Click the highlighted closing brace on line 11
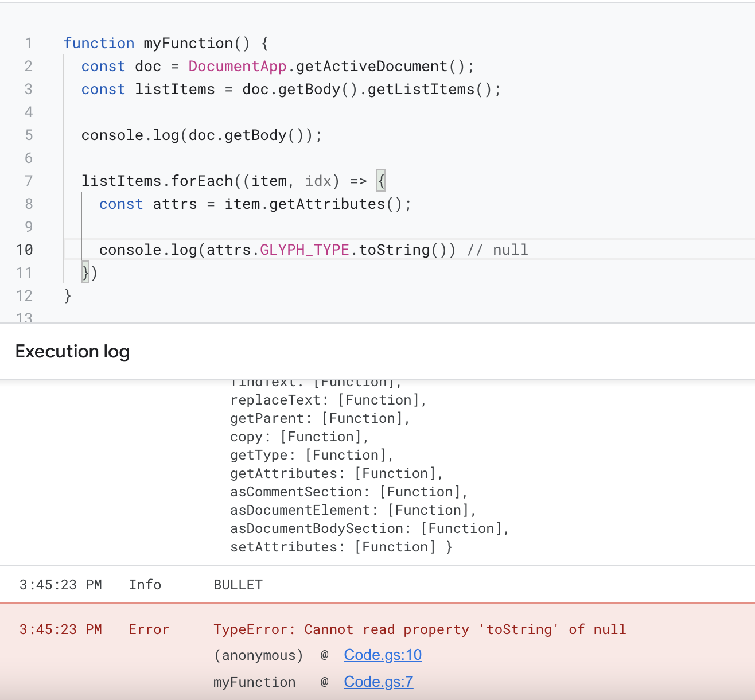 click(x=85, y=273)
